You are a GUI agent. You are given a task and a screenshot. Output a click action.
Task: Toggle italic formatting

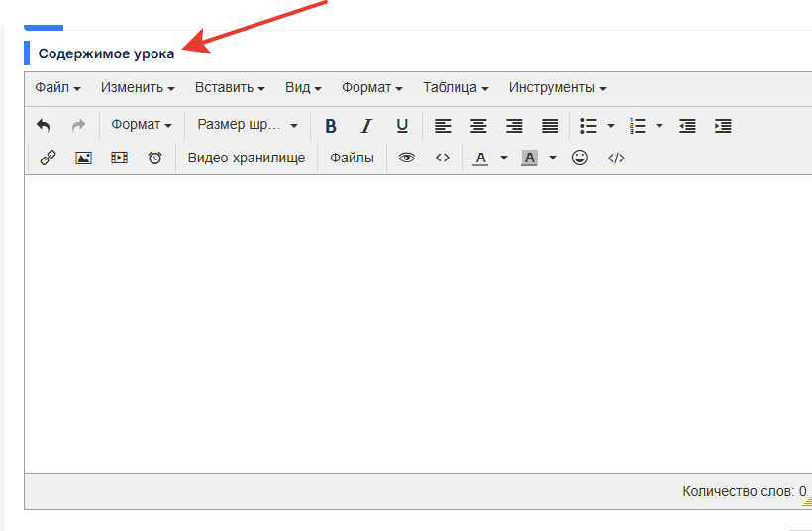point(366,126)
